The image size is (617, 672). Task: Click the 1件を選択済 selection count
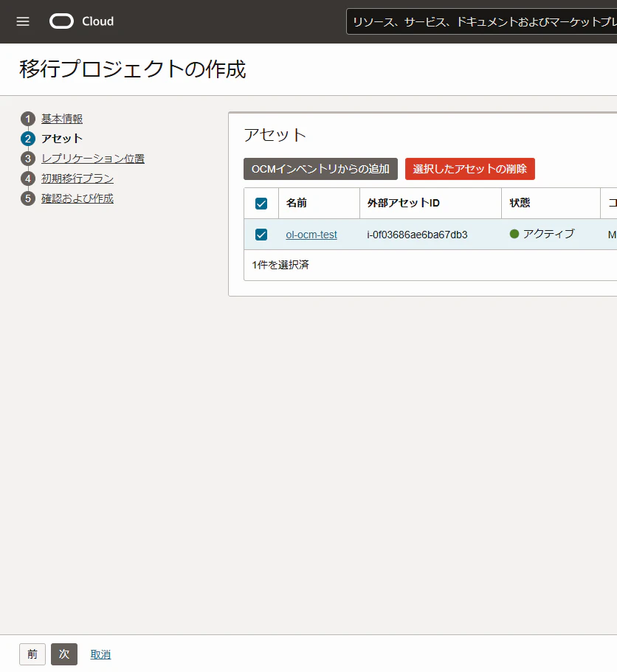pos(280,265)
